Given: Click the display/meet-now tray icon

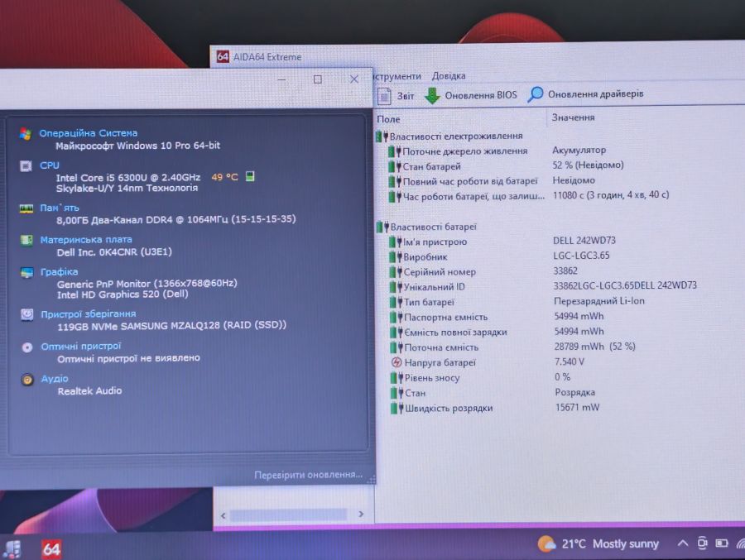Looking at the screenshot, I should click(x=702, y=543).
